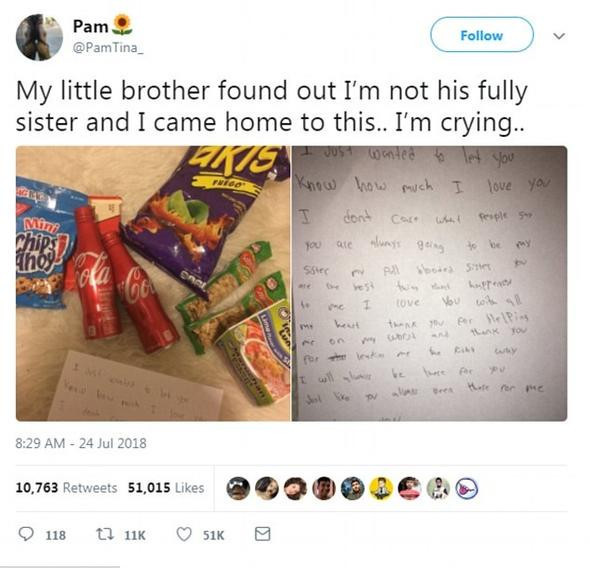590x568 pixels.
Task: Open Pam's profile avatar picture
Action: click(39, 37)
